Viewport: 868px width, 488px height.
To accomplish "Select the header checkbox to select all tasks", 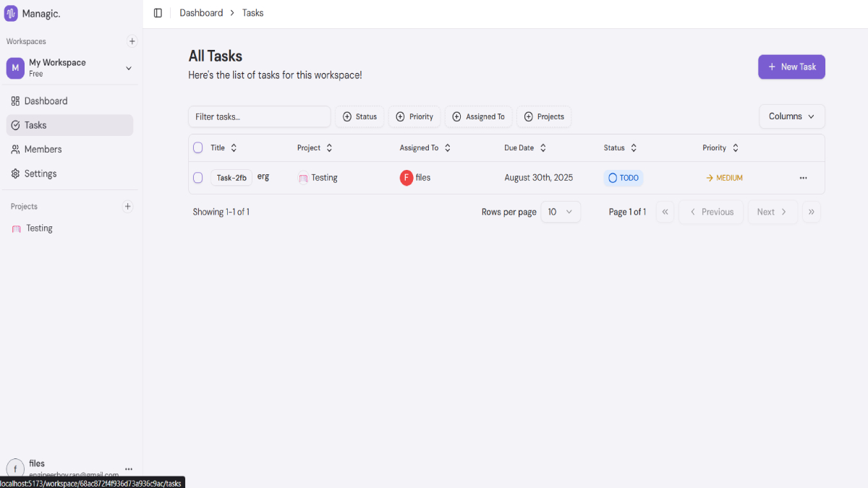I will pyautogui.click(x=197, y=147).
